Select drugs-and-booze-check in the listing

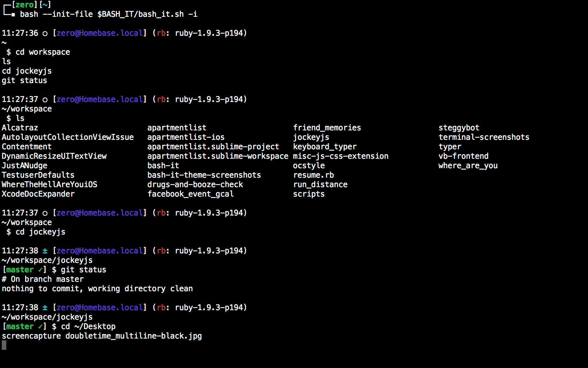[x=195, y=184]
